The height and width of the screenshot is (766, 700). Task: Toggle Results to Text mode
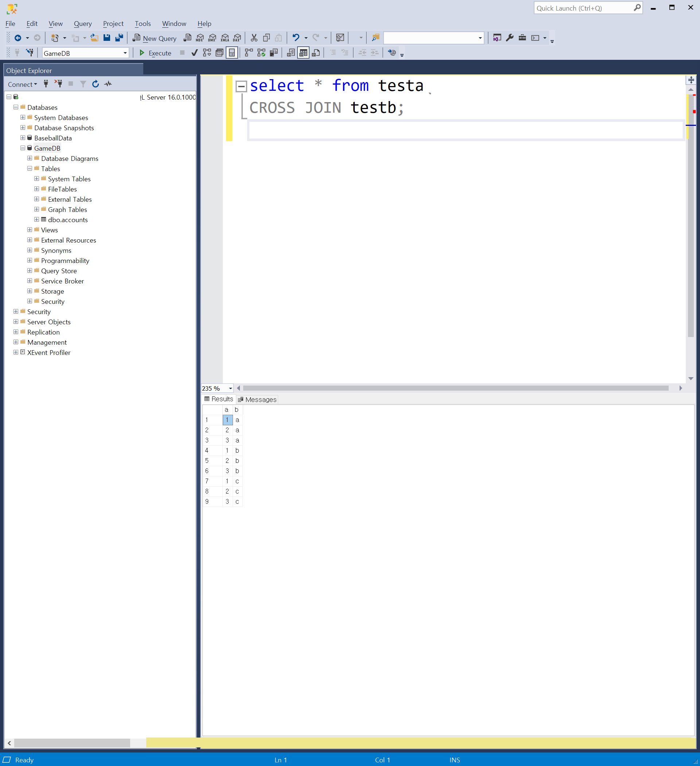(x=291, y=53)
